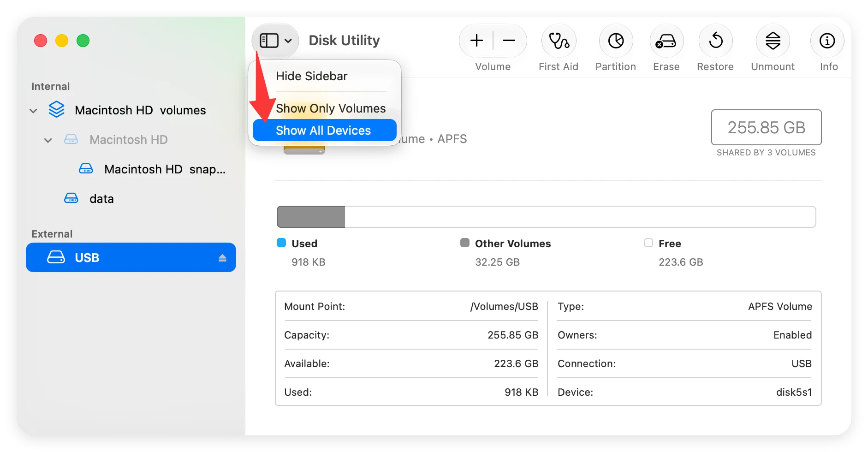Click the /Volumes/USB mount point value

click(504, 307)
